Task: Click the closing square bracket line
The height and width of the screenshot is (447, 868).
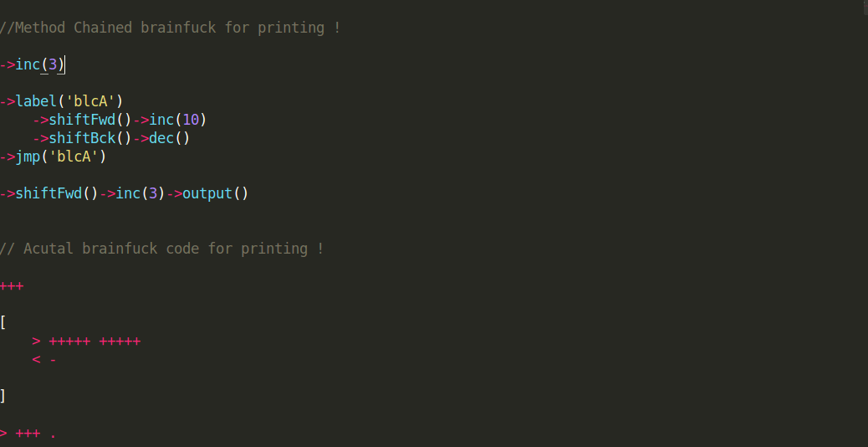Action: 3,396
